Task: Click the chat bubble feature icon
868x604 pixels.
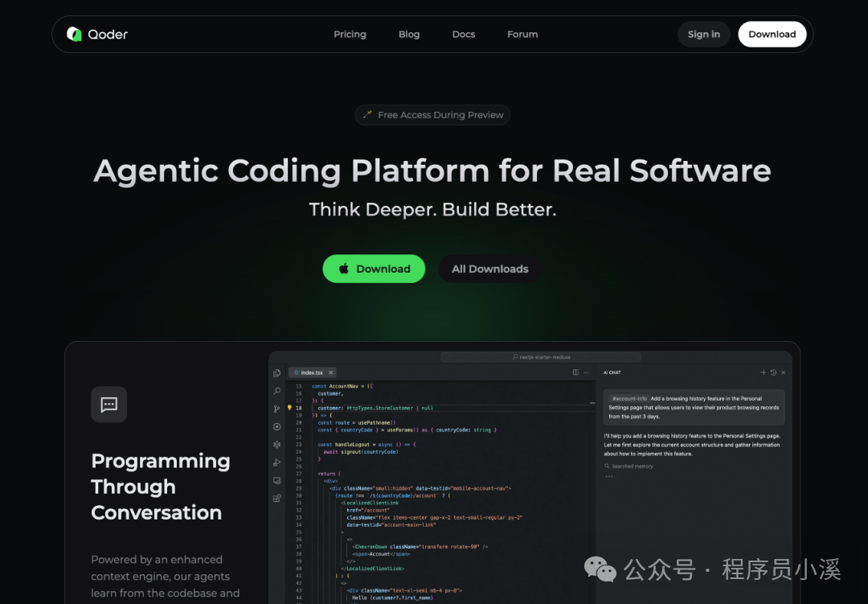Action: click(x=109, y=405)
